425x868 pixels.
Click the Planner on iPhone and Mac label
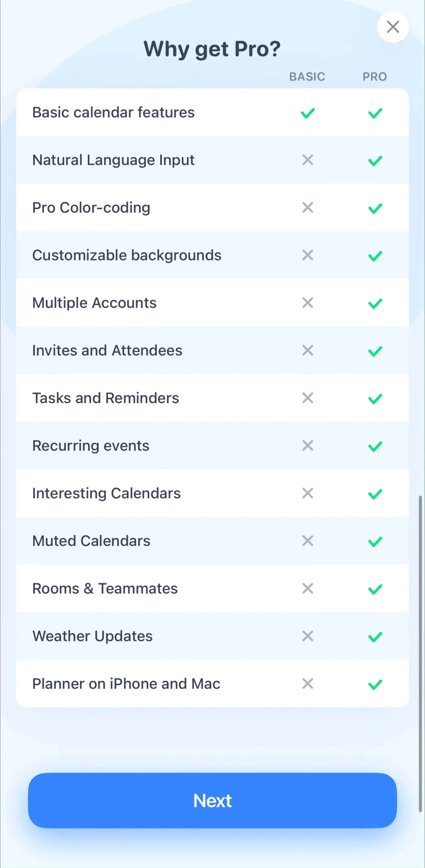point(126,684)
